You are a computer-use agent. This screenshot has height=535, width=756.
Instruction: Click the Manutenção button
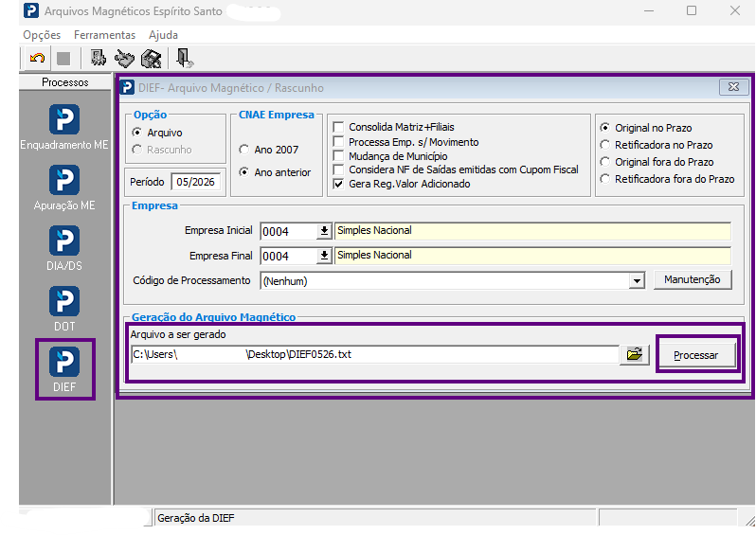(693, 279)
